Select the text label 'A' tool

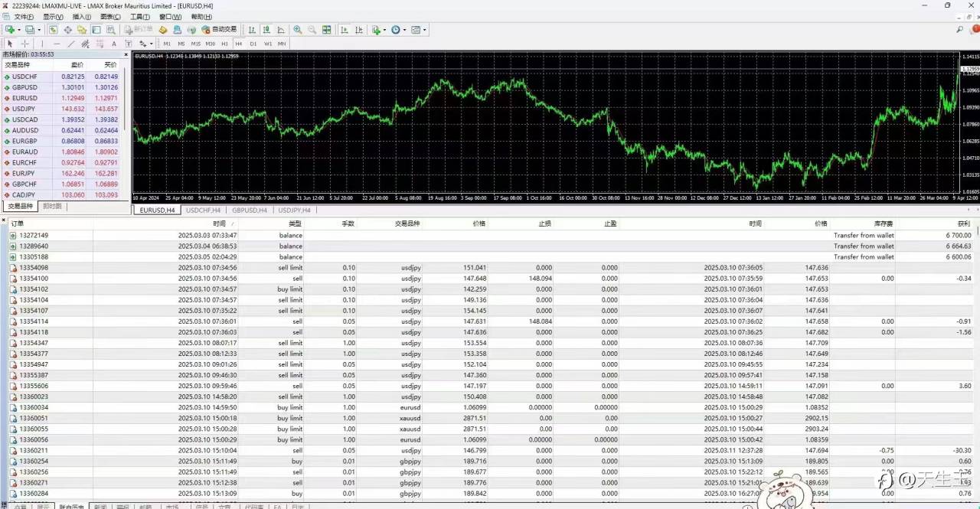click(x=114, y=44)
